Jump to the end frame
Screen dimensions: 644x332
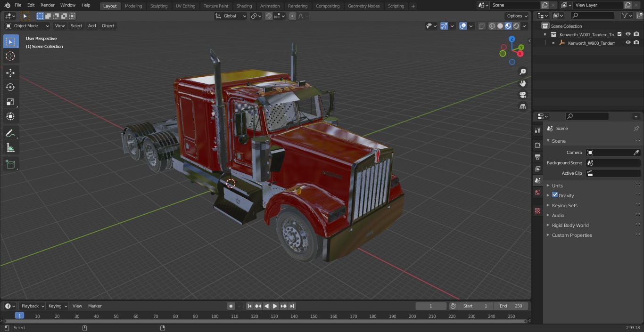292,306
